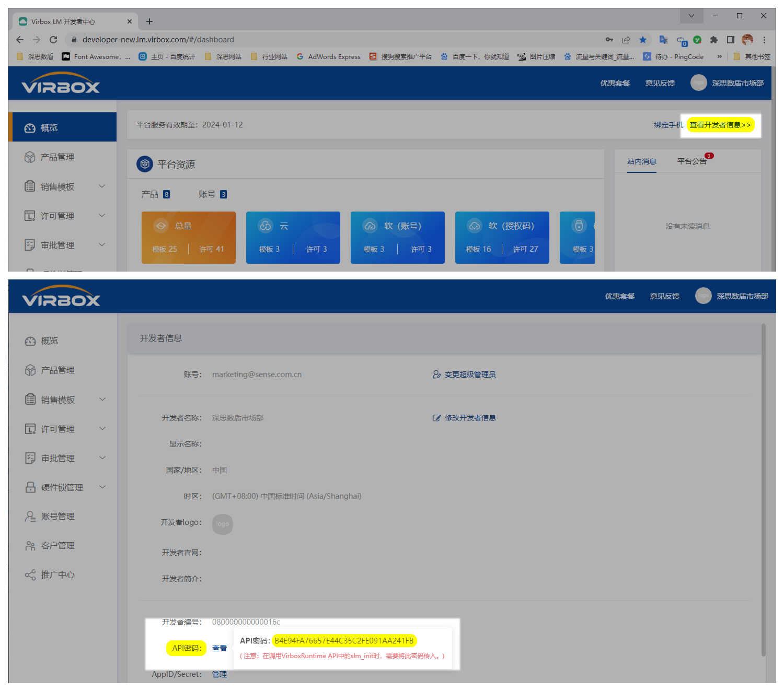Image resolution: width=784 pixels, height=691 pixels.
Task: Click 绑定手机 link
Action: tap(668, 125)
